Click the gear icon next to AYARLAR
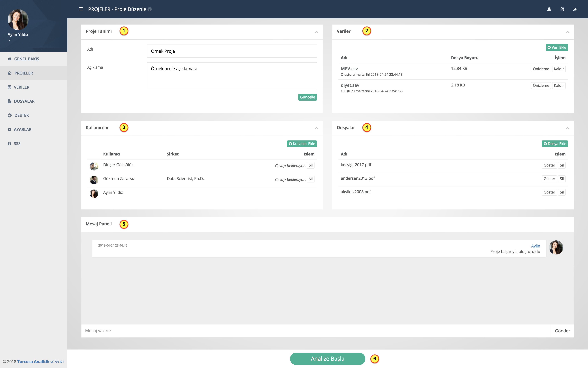Screen dimensions: 588x368 (x=9, y=129)
